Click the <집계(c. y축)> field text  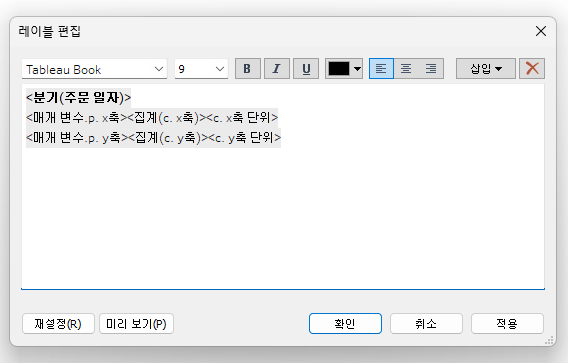pyautogui.click(x=168, y=138)
